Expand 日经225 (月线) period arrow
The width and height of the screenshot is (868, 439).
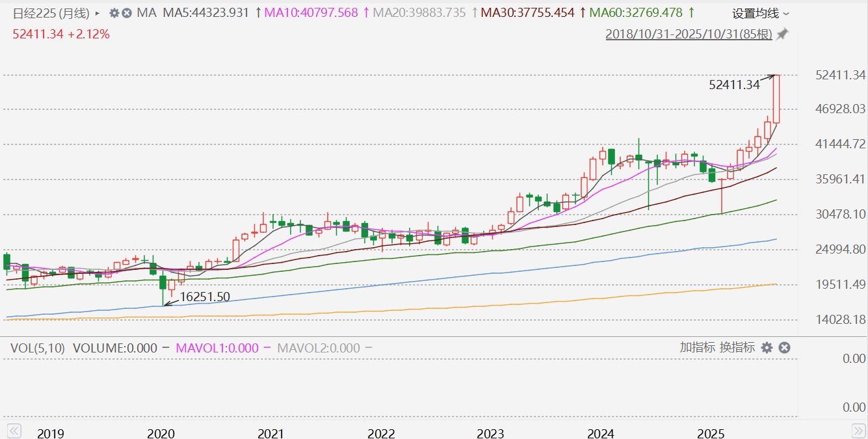coord(98,13)
